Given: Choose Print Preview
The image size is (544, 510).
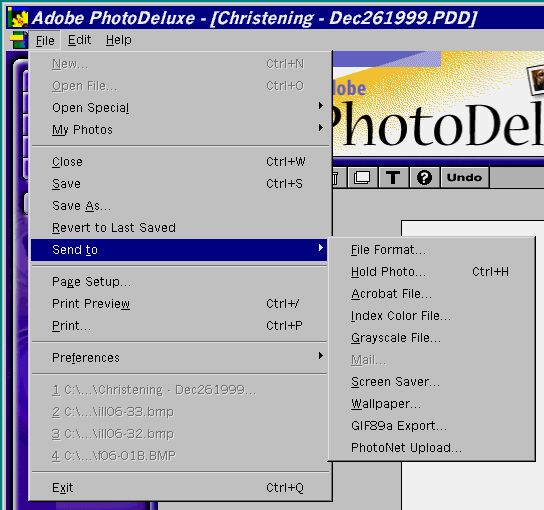Looking at the screenshot, I should [179, 304].
